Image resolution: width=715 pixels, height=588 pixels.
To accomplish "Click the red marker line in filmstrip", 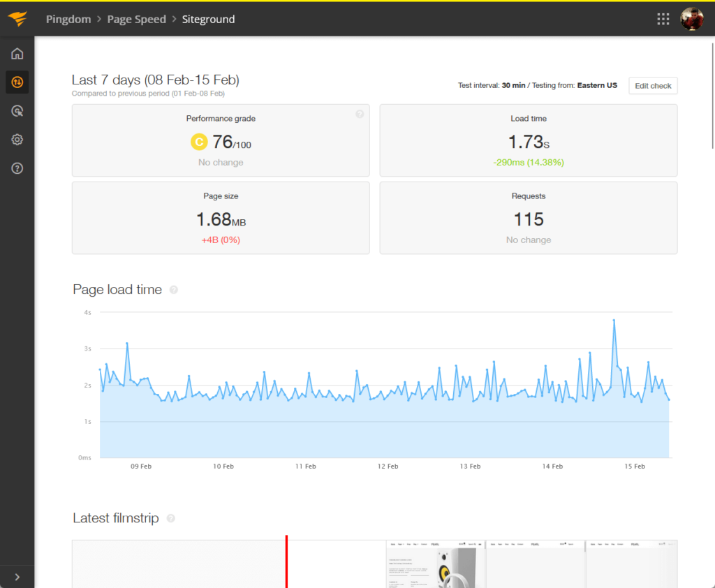I will (286, 561).
